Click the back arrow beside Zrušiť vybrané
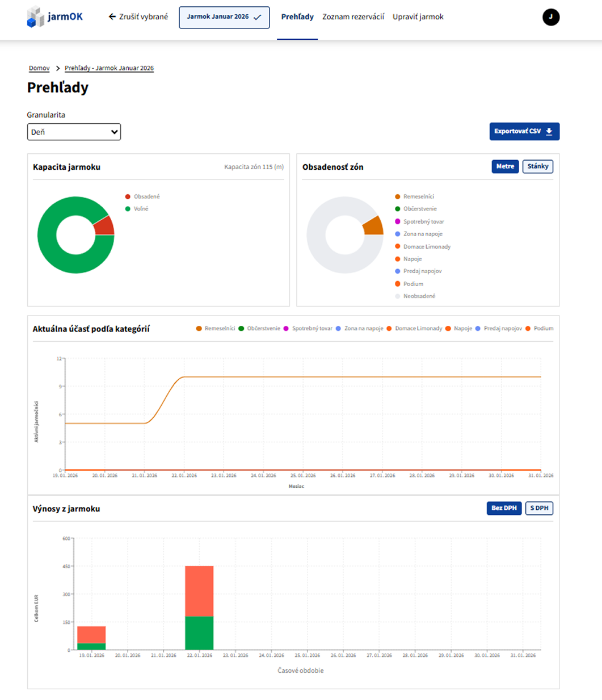The height and width of the screenshot is (700, 602). (112, 17)
